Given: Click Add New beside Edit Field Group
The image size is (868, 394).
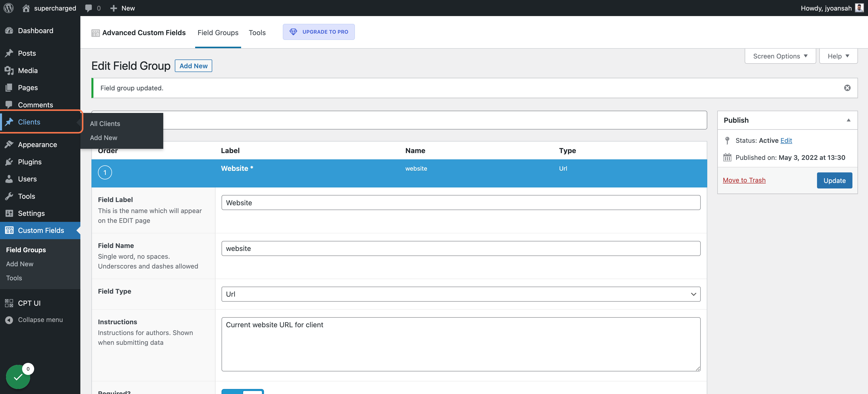Looking at the screenshot, I should (193, 66).
